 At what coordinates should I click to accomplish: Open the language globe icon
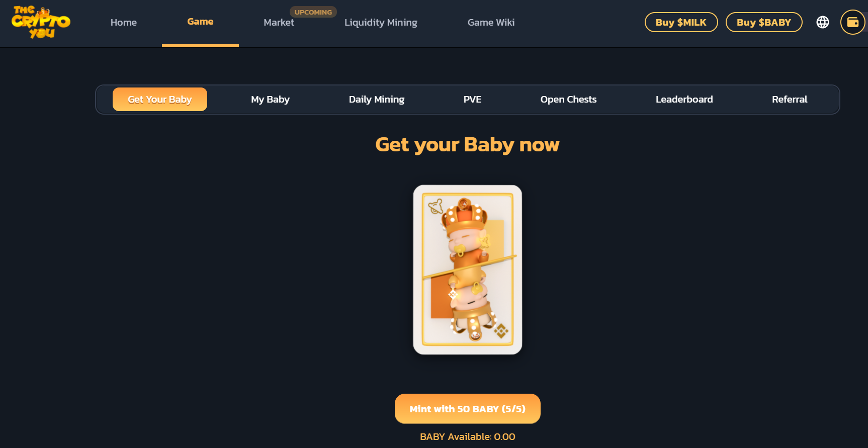(823, 22)
